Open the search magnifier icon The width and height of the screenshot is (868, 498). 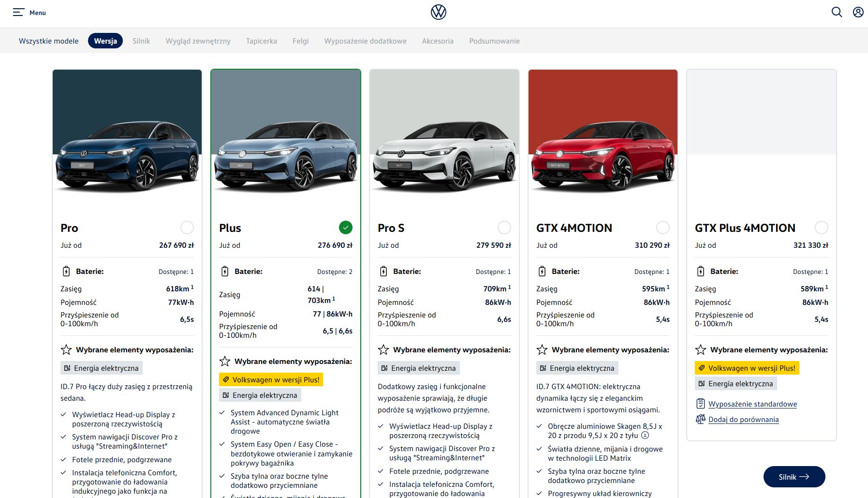point(837,12)
